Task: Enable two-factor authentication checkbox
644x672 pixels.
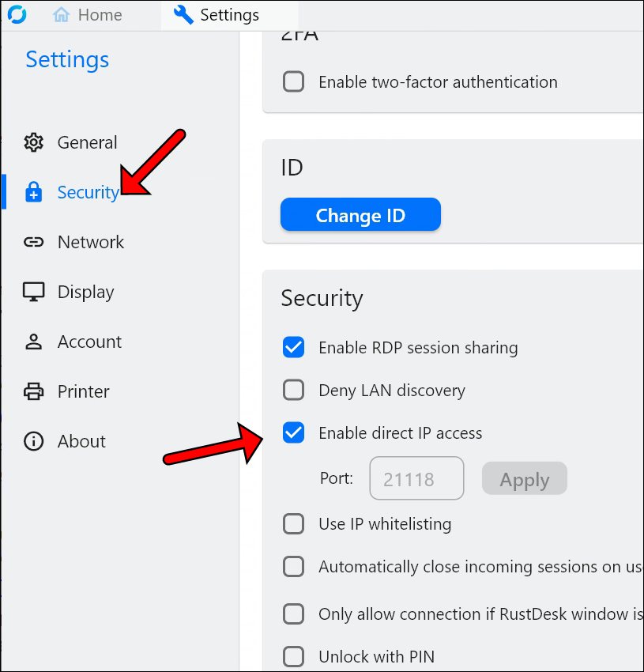Action: pos(293,82)
